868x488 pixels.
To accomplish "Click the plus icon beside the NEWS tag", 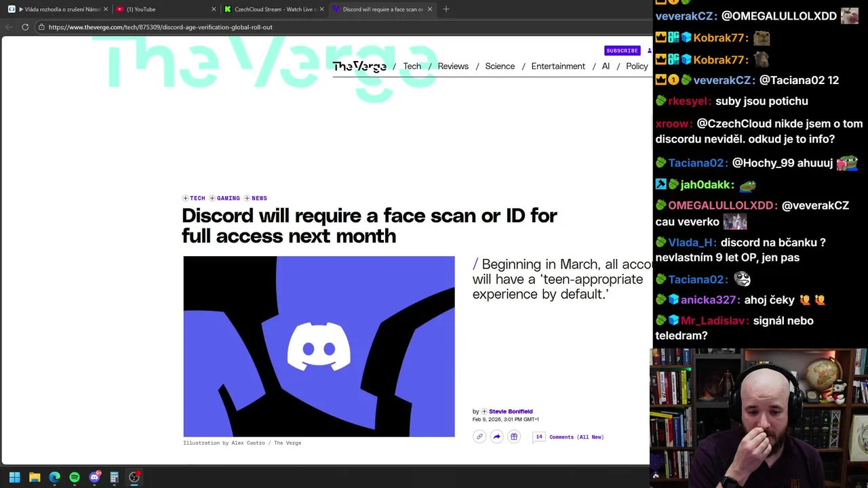I will (x=247, y=199).
